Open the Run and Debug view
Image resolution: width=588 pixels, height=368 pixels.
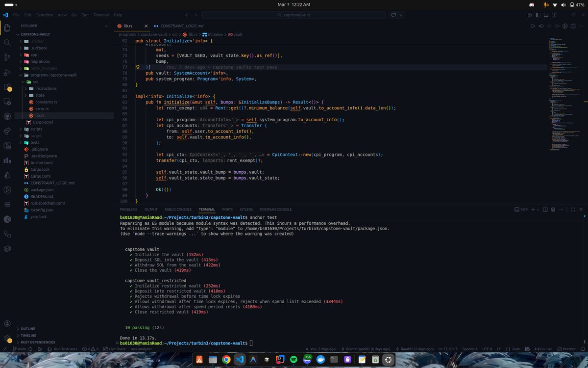tap(7, 72)
